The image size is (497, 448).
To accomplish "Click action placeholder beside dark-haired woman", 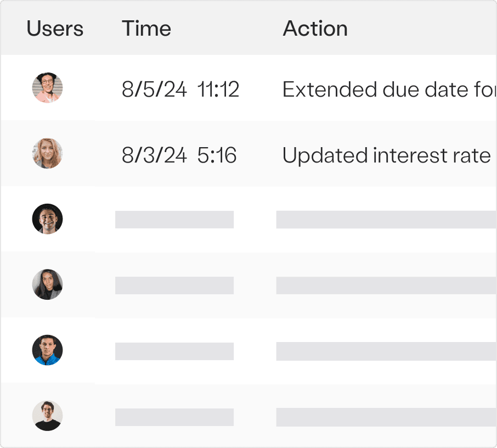I will 386,285.
